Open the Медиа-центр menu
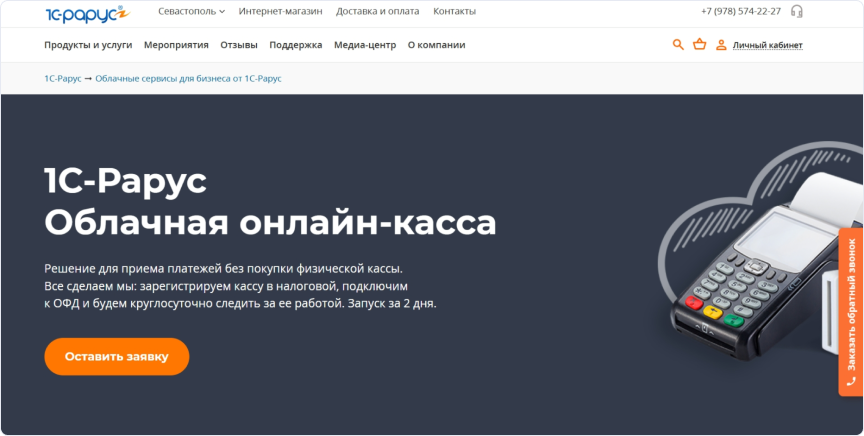Image resolution: width=864 pixels, height=436 pixels. pos(365,44)
